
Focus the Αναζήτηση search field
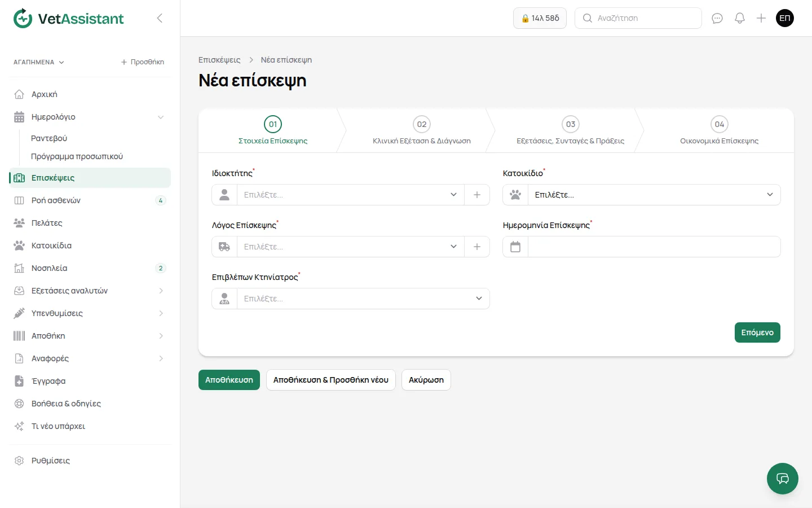click(x=638, y=18)
